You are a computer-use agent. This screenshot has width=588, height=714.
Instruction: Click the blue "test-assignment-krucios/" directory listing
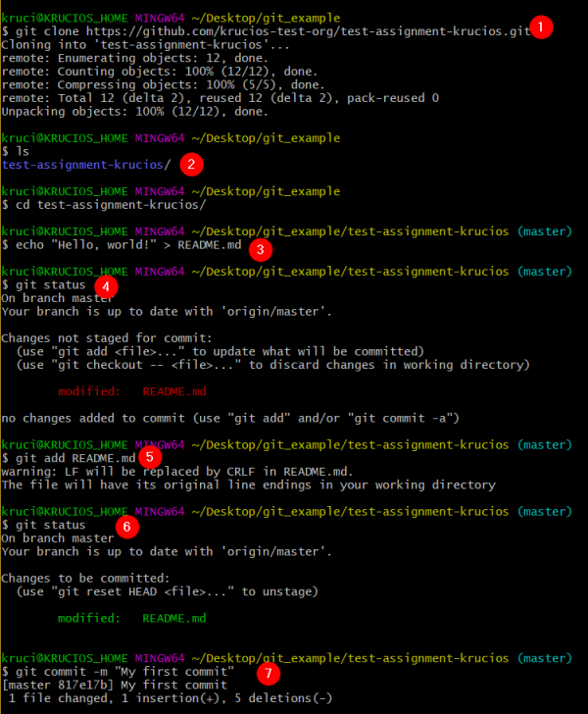[x=86, y=165]
